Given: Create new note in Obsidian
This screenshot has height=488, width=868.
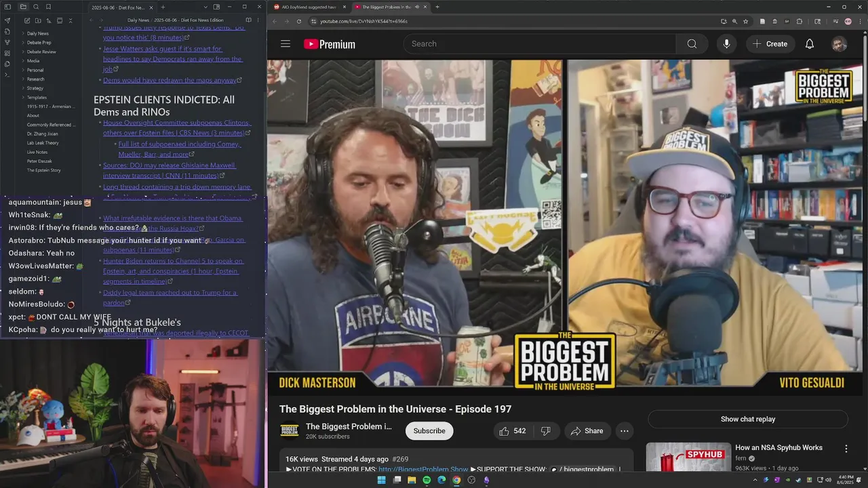Looking at the screenshot, I should tap(27, 21).
